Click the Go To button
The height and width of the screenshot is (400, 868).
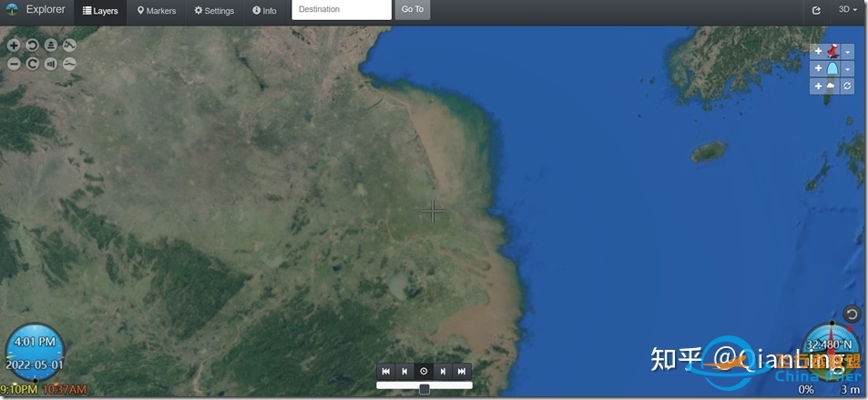pyautogui.click(x=413, y=9)
